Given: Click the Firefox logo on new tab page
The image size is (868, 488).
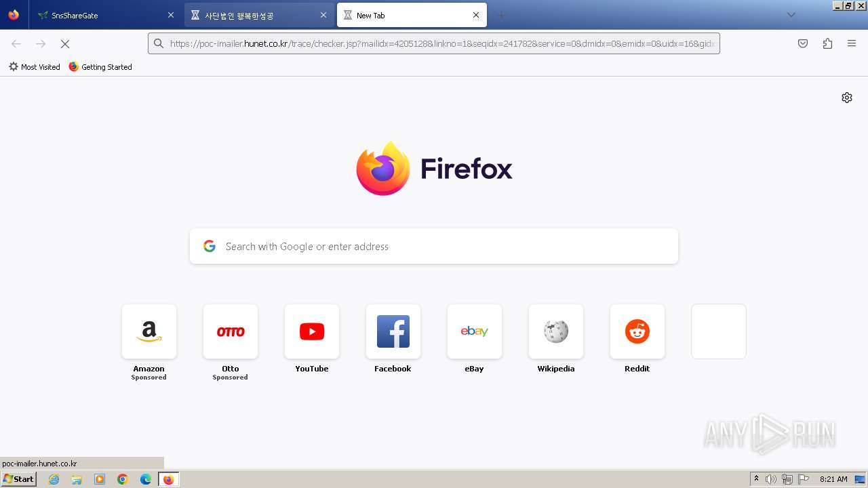Looking at the screenshot, I should 434,168.
